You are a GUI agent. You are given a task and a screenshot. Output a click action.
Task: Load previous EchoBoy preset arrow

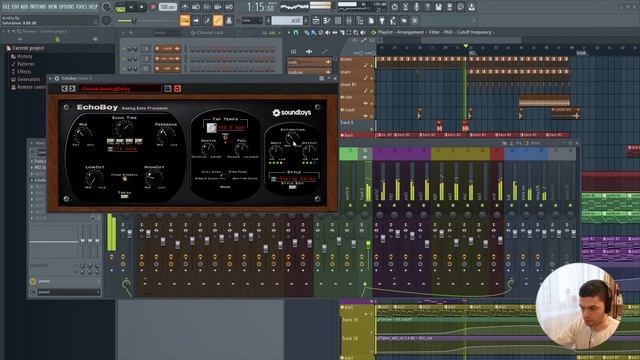click(64, 88)
